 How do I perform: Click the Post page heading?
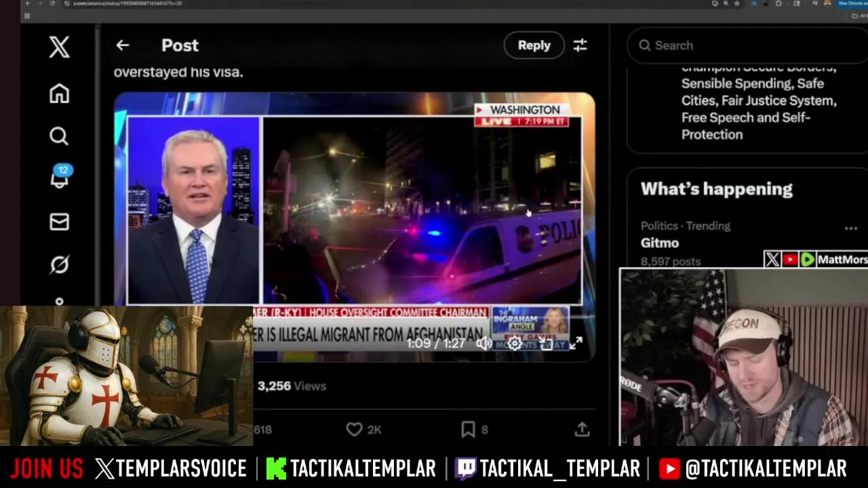coord(180,45)
